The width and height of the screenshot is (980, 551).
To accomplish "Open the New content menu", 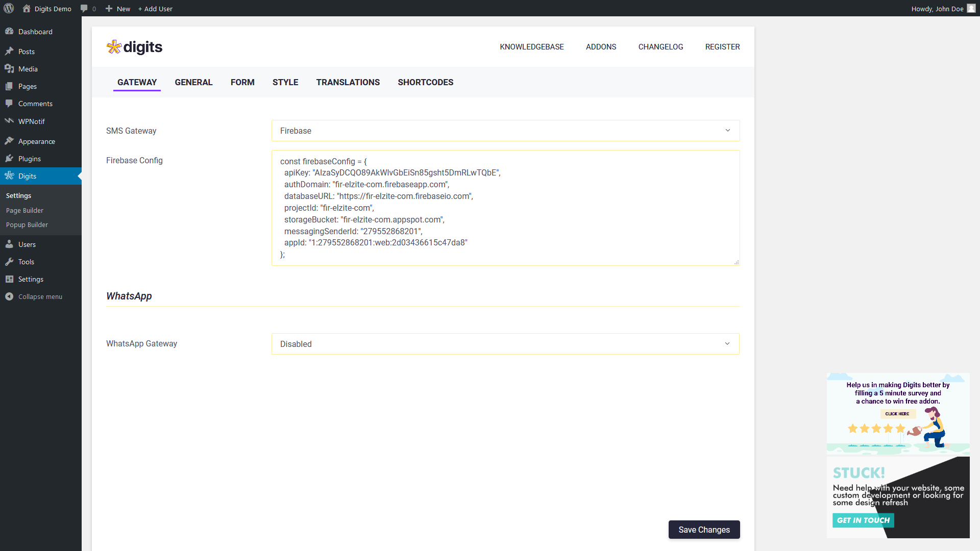I will coord(118,9).
